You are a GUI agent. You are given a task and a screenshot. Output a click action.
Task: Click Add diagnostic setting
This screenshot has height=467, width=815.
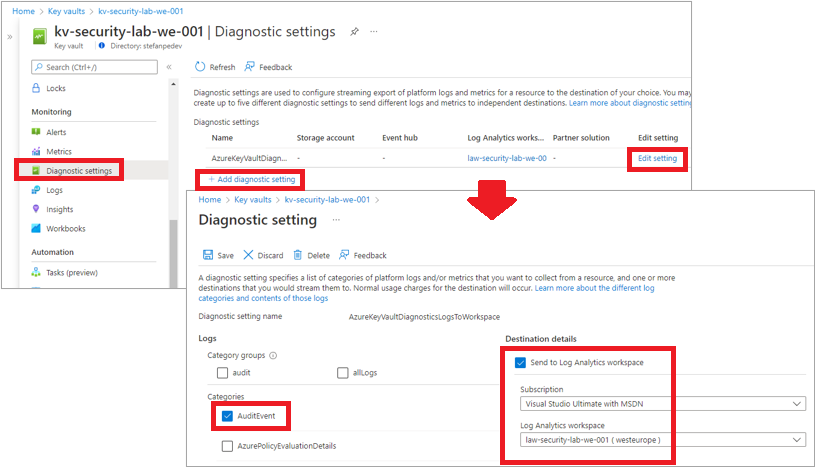coord(252,179)
